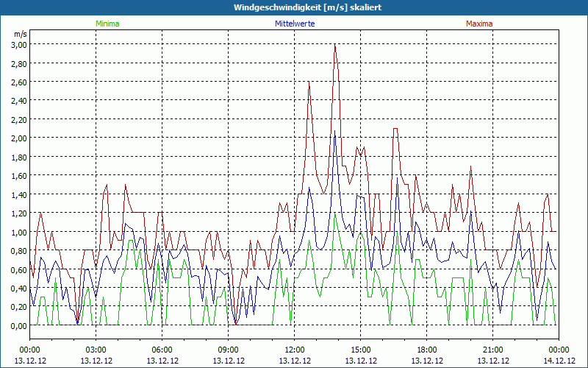The image size is (588, 368).
Task: Click the red 3,00 peak near 14:00
Action: click(x=335, y=45)
